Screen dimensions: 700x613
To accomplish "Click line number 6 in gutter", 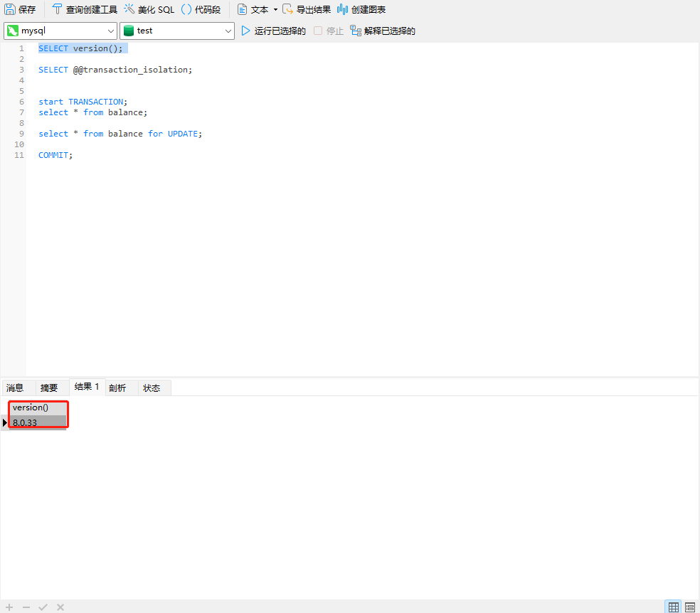I will coord(21,102).
